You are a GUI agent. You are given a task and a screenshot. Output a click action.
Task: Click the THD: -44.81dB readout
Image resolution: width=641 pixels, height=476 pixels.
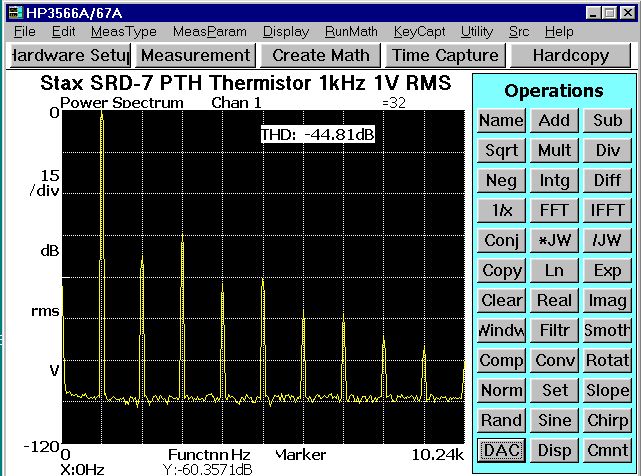(318, 135)
